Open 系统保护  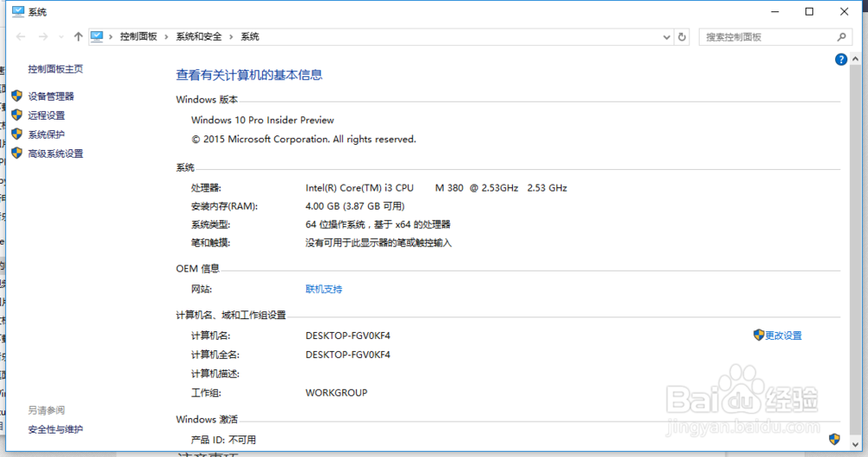pyautogui.click(x=47, y=134)
